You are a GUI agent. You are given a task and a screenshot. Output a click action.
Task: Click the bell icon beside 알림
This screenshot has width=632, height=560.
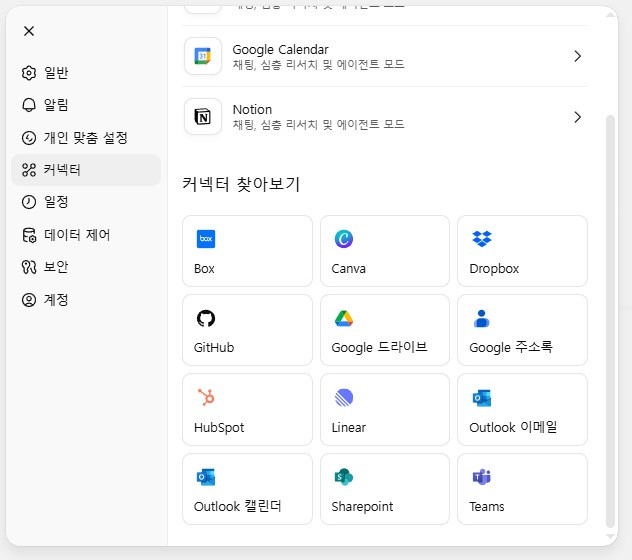(x=29, y=105)
